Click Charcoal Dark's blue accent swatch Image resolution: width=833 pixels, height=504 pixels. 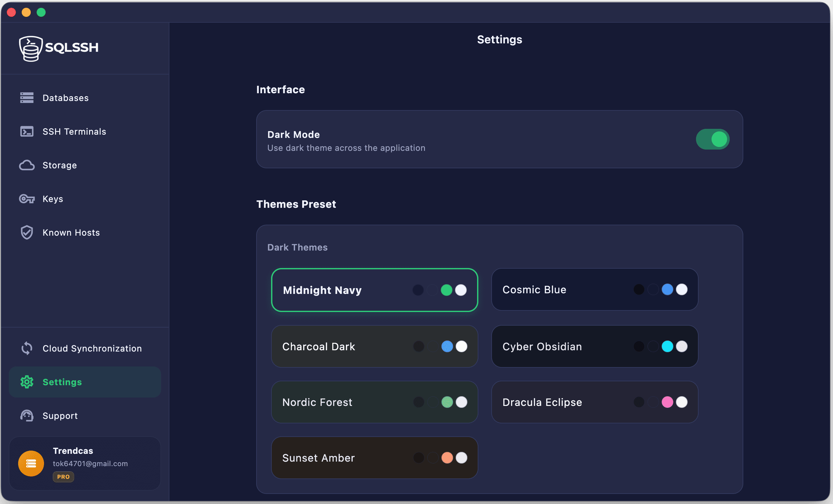tap(447, 346)
